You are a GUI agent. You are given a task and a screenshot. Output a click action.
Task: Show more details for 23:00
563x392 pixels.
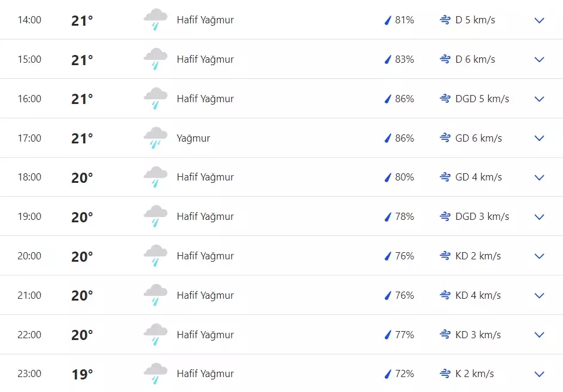(539, 374)
